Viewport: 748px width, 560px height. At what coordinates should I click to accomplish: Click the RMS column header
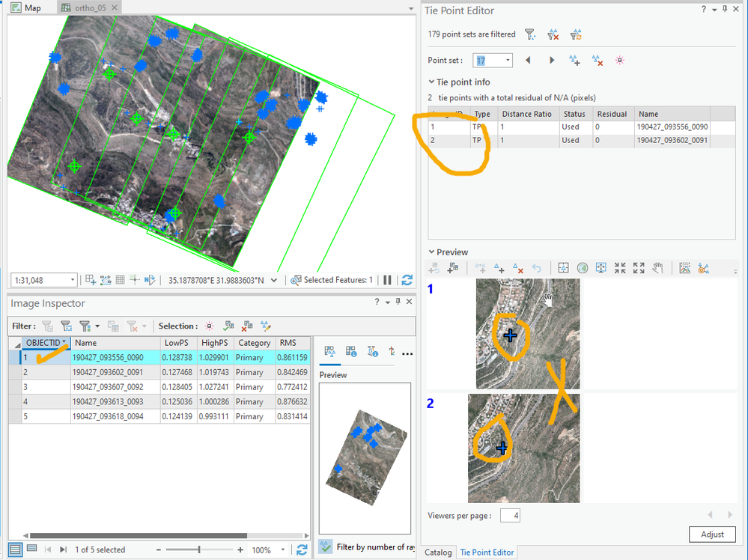click(x=288, y=343)
